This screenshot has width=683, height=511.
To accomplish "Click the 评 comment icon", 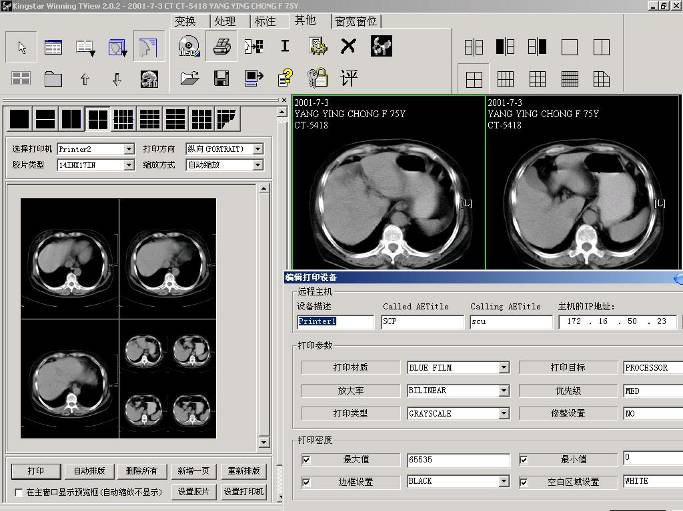I will [x=349, y=78].
